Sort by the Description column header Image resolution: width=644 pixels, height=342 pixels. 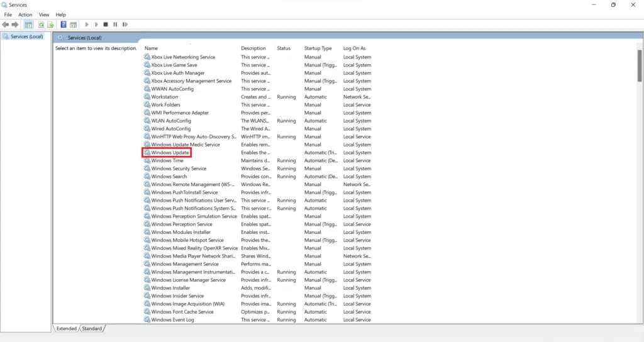click(x=253, y=48)
